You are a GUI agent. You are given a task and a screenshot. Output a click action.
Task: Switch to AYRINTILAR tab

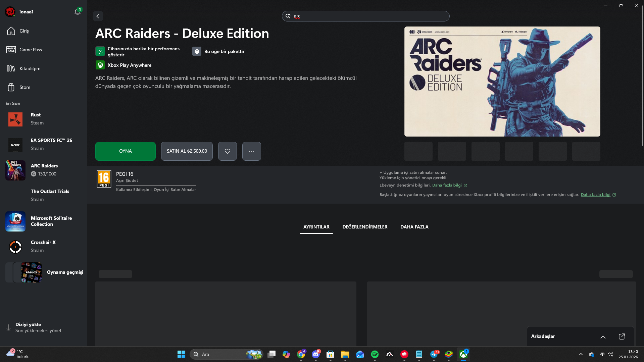click(316, 227)
